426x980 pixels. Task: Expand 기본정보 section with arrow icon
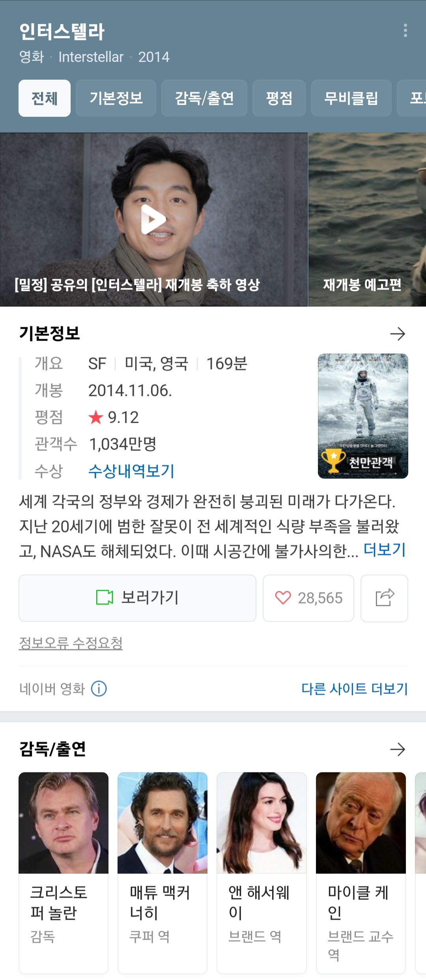pos(398,334)
